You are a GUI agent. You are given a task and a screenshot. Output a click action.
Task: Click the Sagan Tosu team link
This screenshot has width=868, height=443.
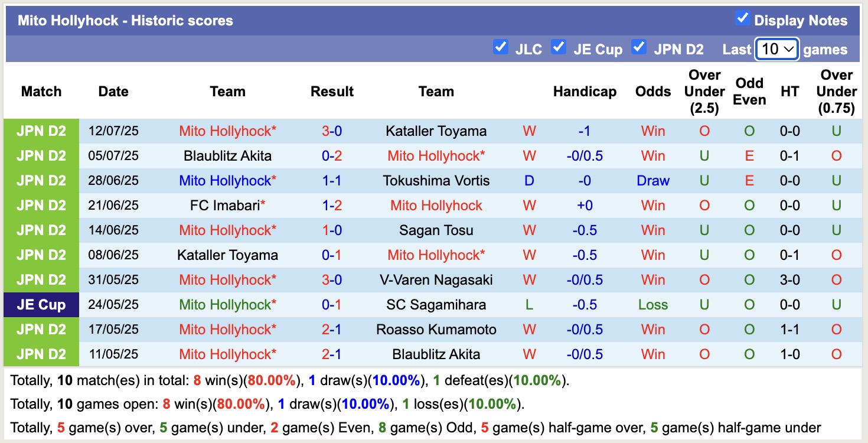pos(436,230)
